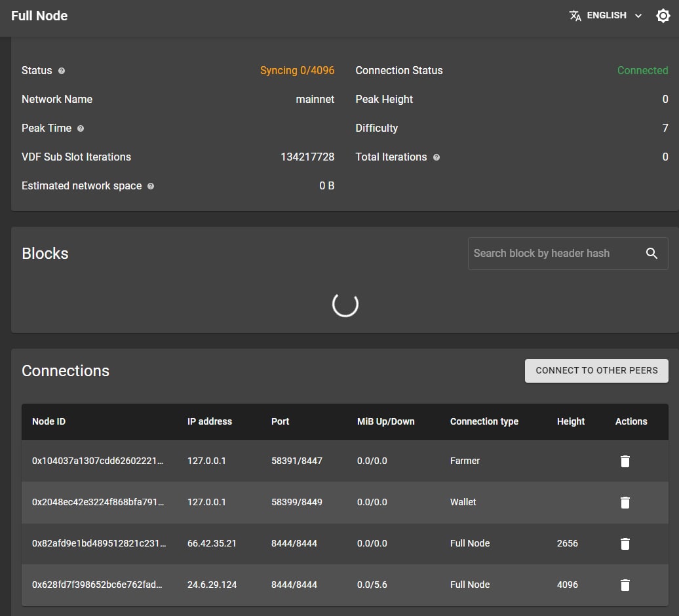This screenshot has width=679, height=616.
Task: Click the Actions column header
Action: [631, 421]
